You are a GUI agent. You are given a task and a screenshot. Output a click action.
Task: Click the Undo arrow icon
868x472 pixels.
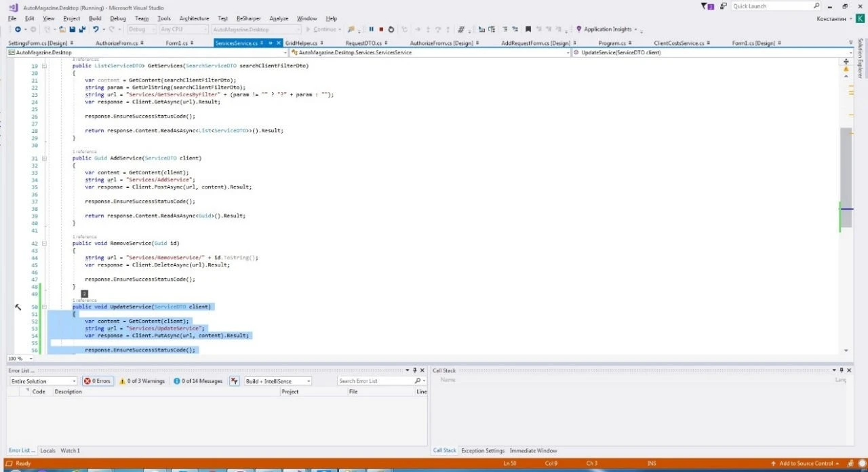click(x=96, y=29)
